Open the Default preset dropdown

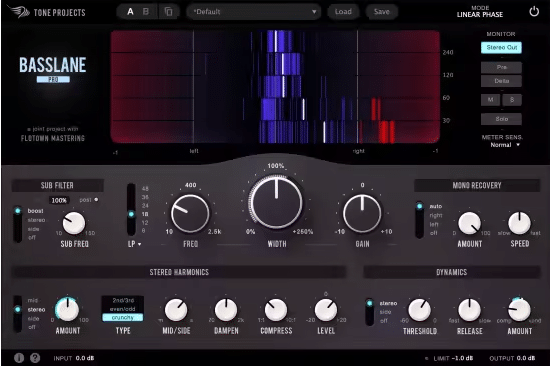(x=254, y=12)
